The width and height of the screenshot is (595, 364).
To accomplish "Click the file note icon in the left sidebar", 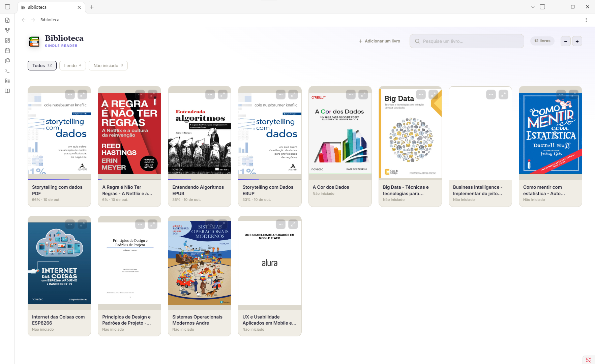I will [x=7, y=20].
